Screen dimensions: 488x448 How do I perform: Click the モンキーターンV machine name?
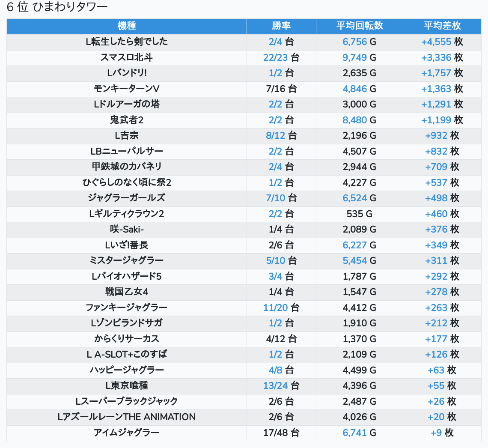coord(127,89)
